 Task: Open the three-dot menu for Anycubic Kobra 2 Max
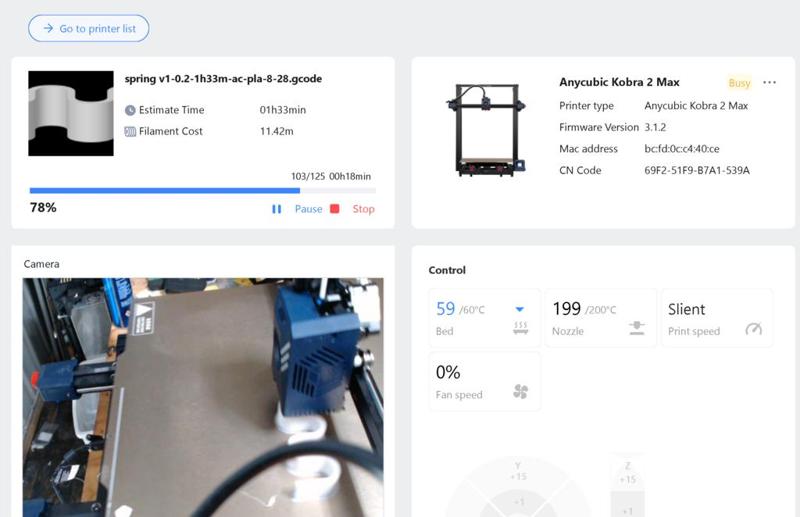click(x=769, y=82)
